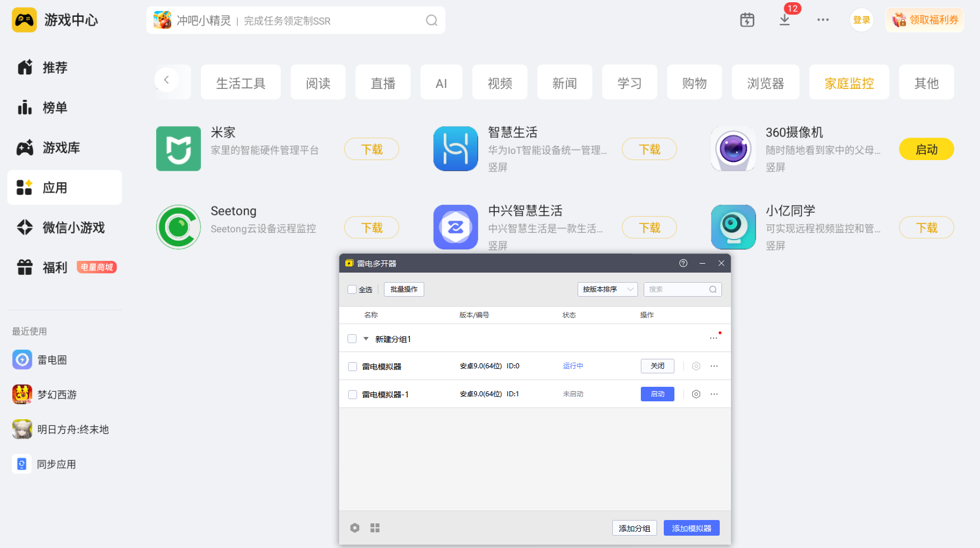
Task: Go to 微信小游戏 in sidebar
Action: (64, 228)
